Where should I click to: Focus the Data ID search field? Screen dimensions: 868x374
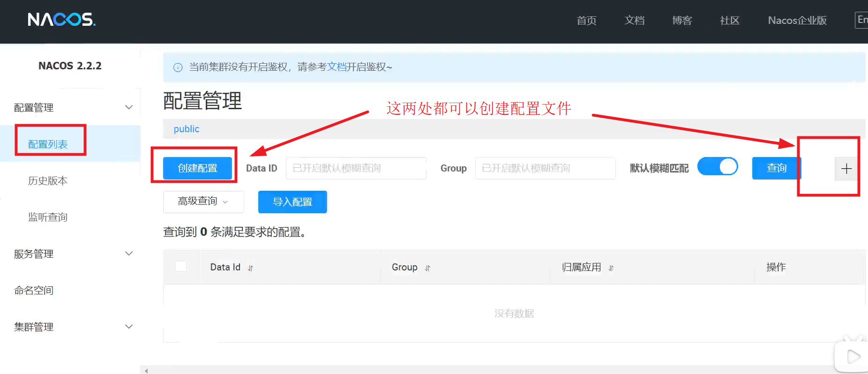(356, 168)
